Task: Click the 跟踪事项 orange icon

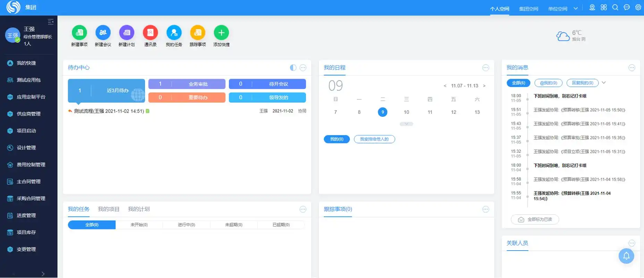Action: click(198, 33)
